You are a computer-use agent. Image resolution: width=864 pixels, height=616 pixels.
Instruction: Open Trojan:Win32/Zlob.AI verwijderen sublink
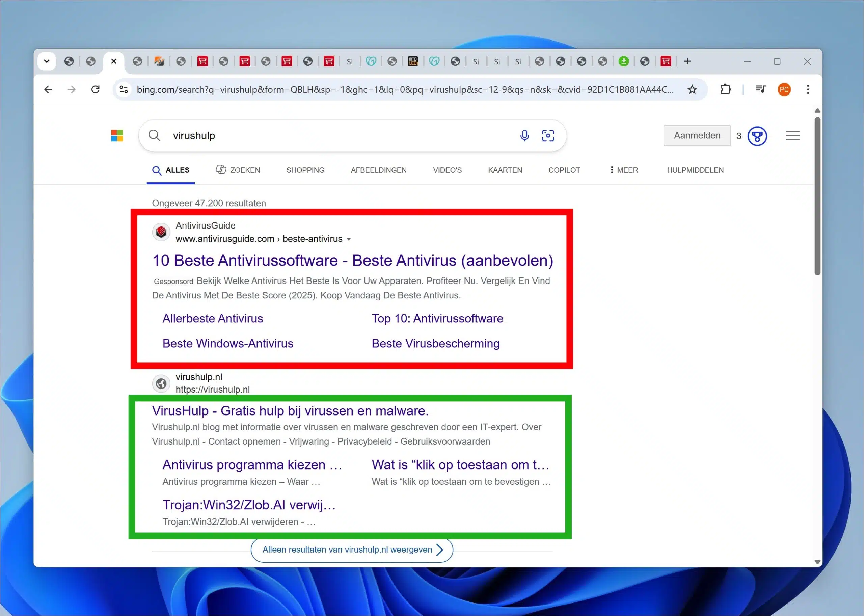click(x=249, y=505)
